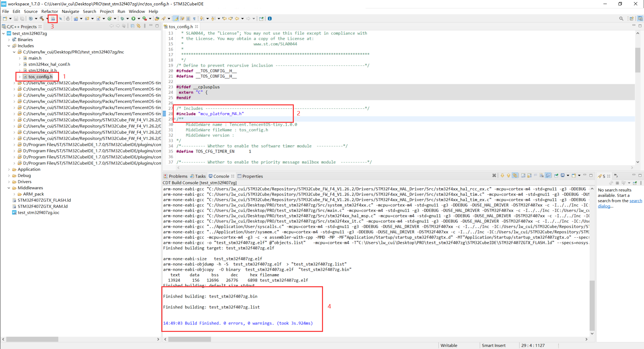
Task: Switch to the Problems tab
Action: (175, 176)
